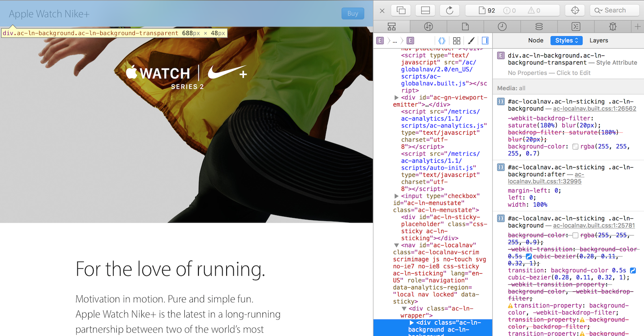Click Apple Watch Nike+ page title
This screenshot has width=644, height=336.
(x=49, y=14)
